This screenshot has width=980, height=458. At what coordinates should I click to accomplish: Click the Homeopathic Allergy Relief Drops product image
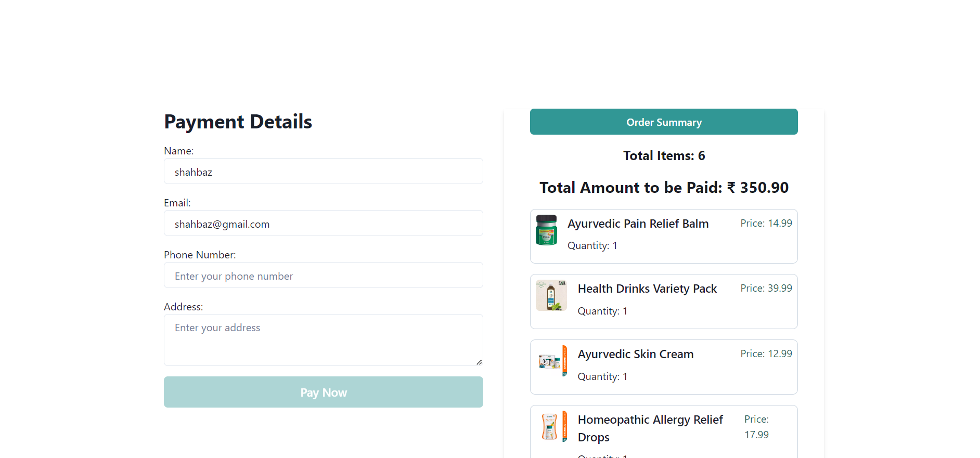(x=551, y=426)
